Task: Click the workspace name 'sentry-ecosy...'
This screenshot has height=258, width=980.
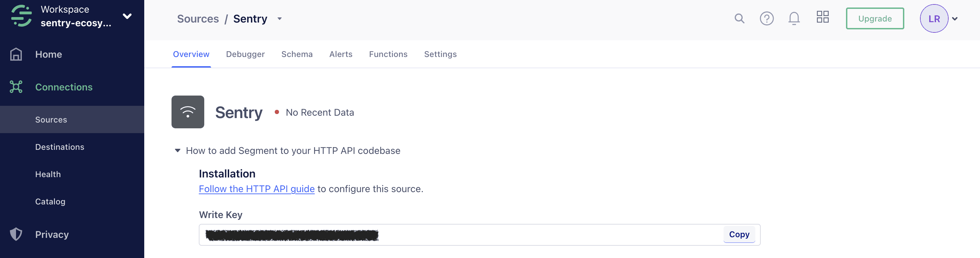Action: point(76,23)
